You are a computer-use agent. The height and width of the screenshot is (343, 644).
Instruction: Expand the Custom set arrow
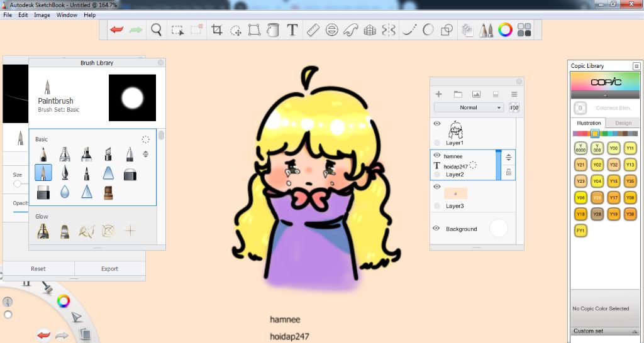point(635,331)
